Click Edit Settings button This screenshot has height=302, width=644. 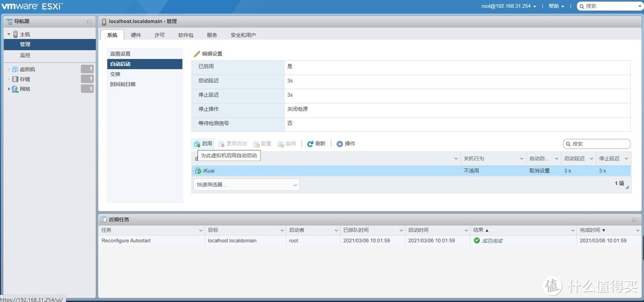[x=208, y=54]
